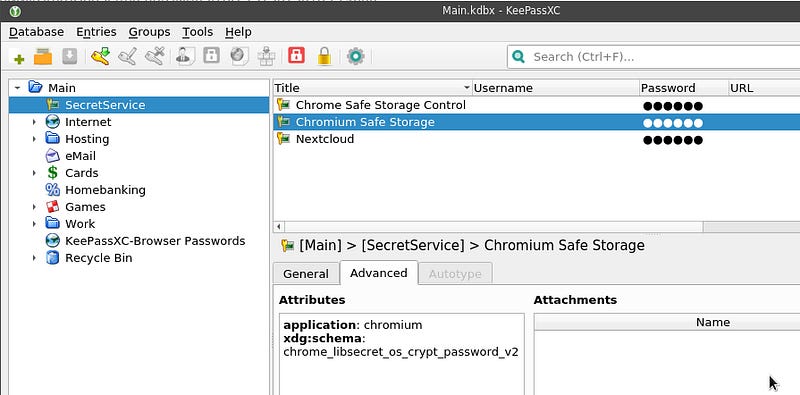The image size is (800, 395).
Task: Click the globe icon of Internet group
Action: pos(53,122)
